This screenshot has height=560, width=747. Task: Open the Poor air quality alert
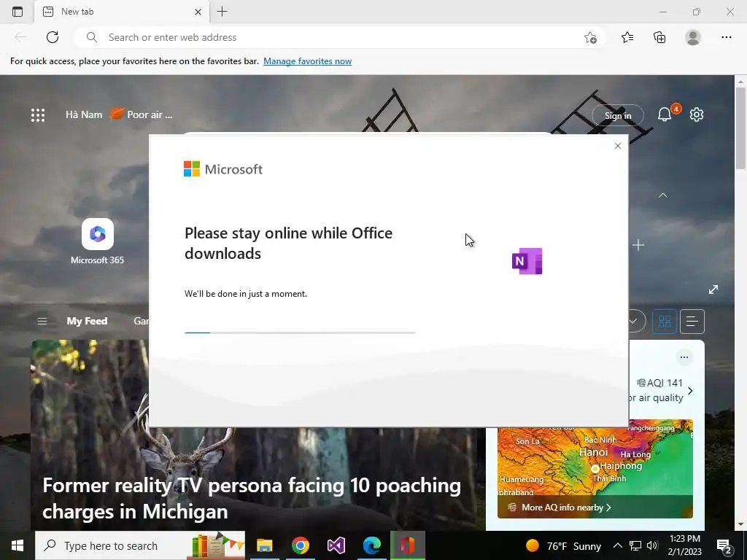tap(142, 114)
